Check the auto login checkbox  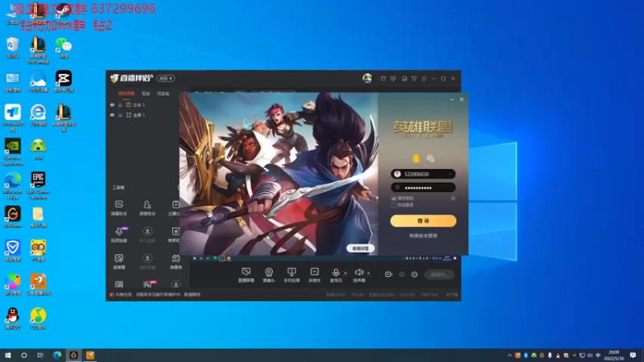(x=394, y=205)
